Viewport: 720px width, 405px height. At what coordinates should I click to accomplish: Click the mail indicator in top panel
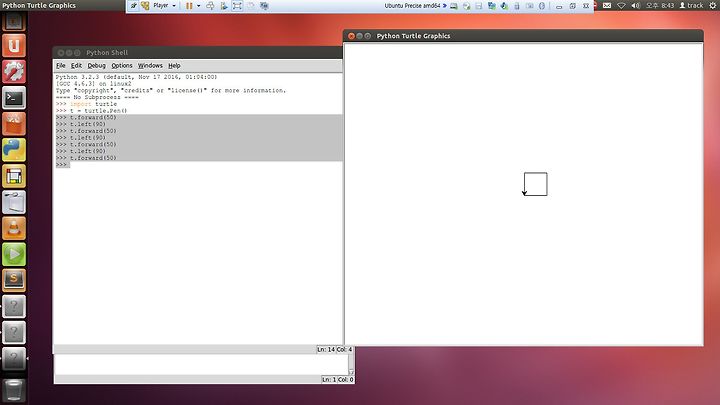[x=607, y=6]
